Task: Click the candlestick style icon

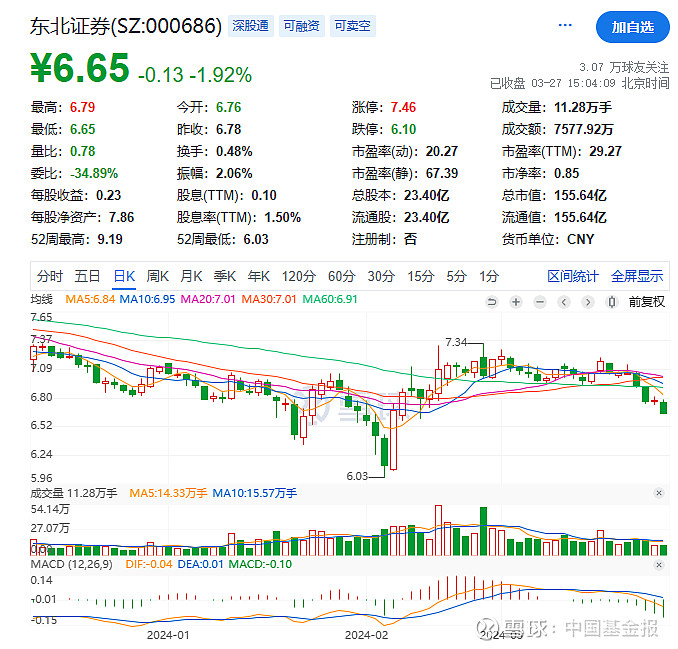Action: point(611,301)
